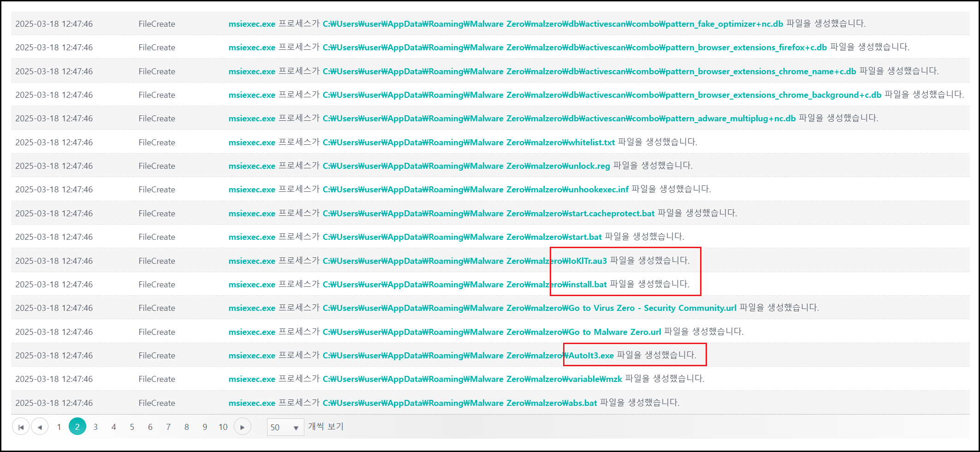
Task: Select the timestamp in the whitelist.txt row
Action: pyautogui.click(x=54, y=142)
